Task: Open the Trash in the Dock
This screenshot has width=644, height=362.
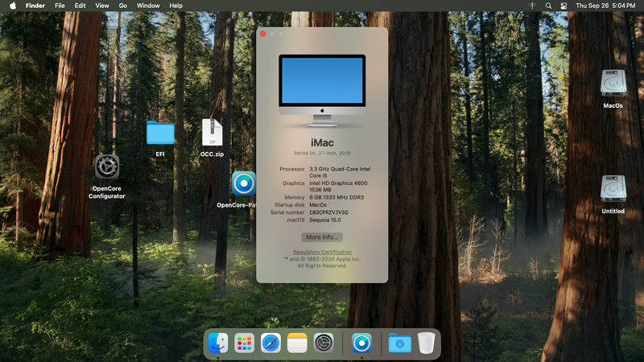Action: pyautogui.click(x=427, y=343)
